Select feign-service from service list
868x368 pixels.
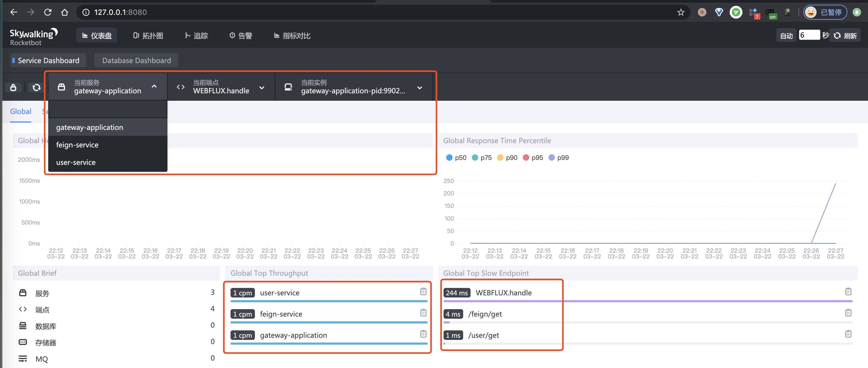[x=108, y=145]
